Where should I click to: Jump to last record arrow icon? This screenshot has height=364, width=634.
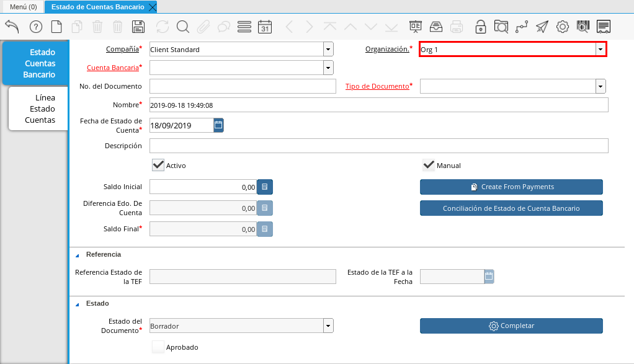click(391, 27)
